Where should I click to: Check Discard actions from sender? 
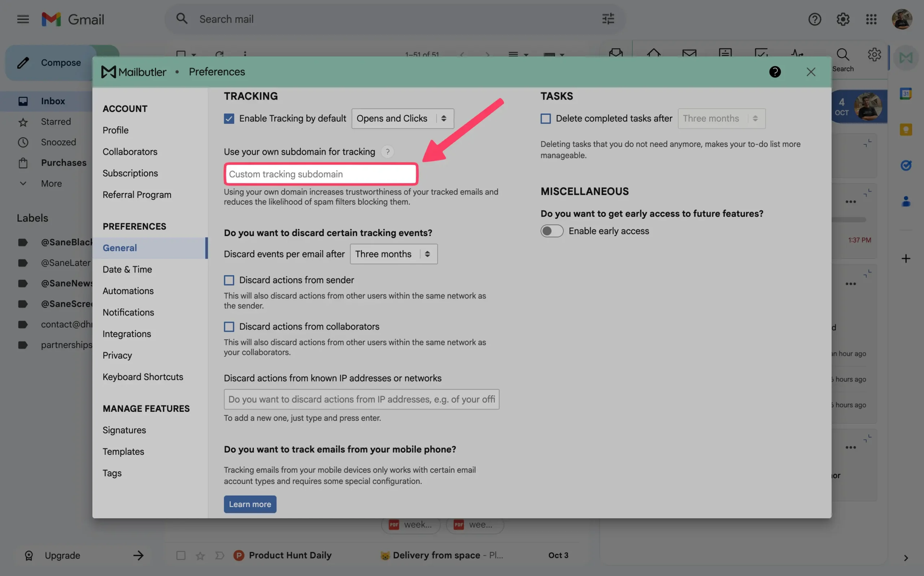tap(229, 280)
